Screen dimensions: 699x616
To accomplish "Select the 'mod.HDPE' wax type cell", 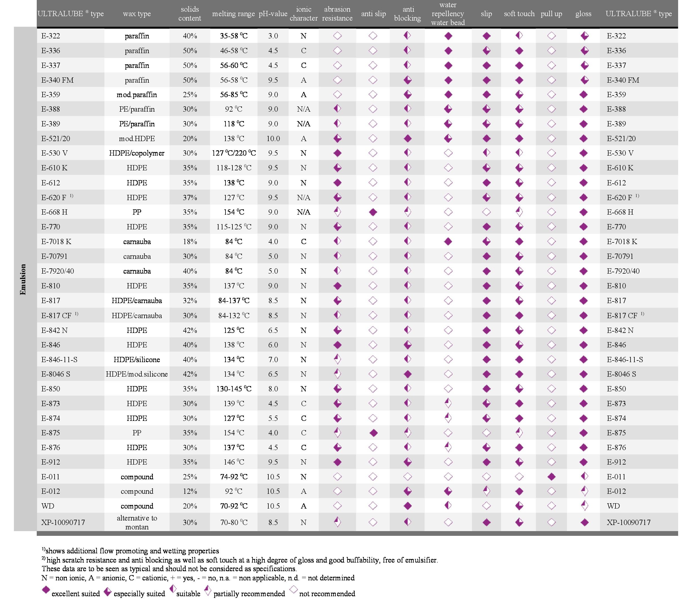I will 137,139.
